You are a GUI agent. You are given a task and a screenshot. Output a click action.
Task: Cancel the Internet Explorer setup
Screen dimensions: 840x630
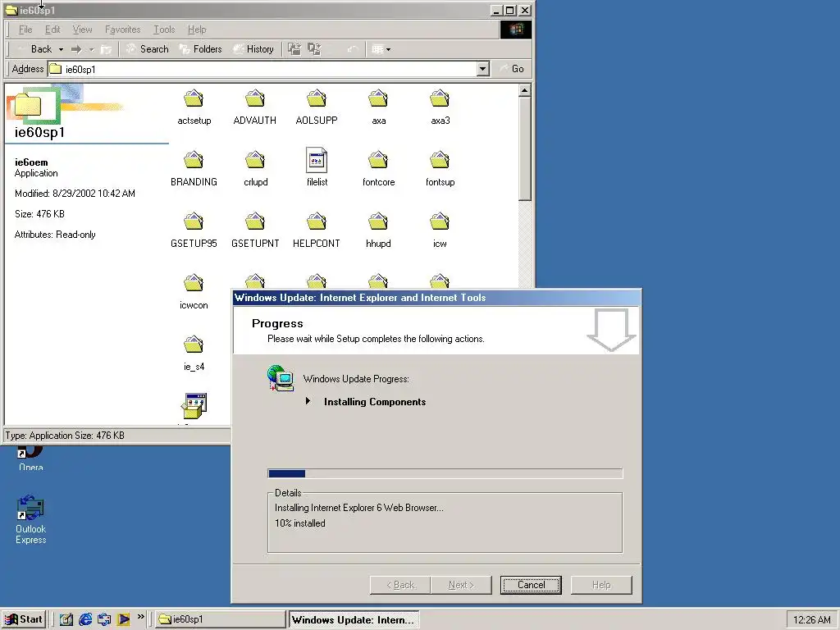tap(531, 585)
